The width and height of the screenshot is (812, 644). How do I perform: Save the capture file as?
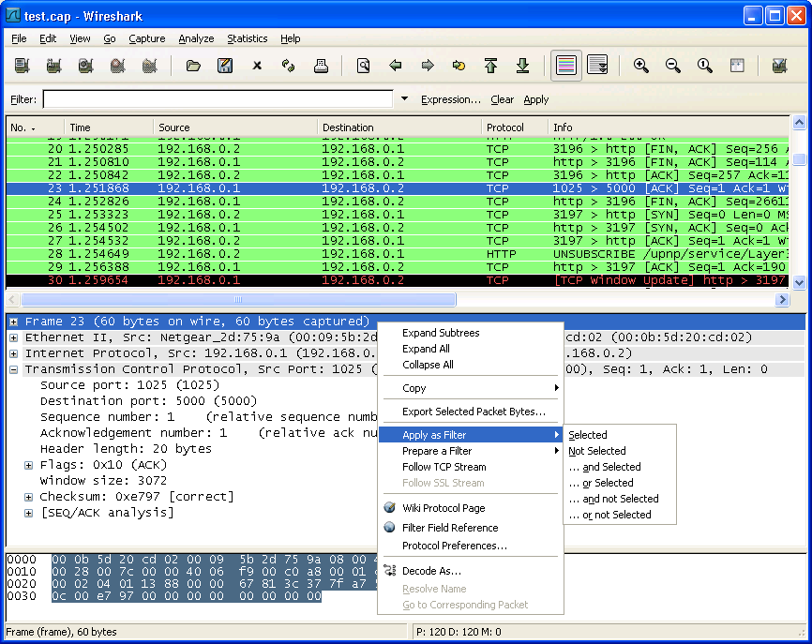[x=225, y=66]
